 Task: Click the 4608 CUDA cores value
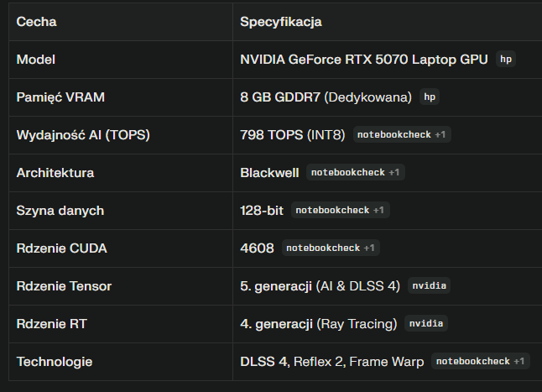pos(258,248)
